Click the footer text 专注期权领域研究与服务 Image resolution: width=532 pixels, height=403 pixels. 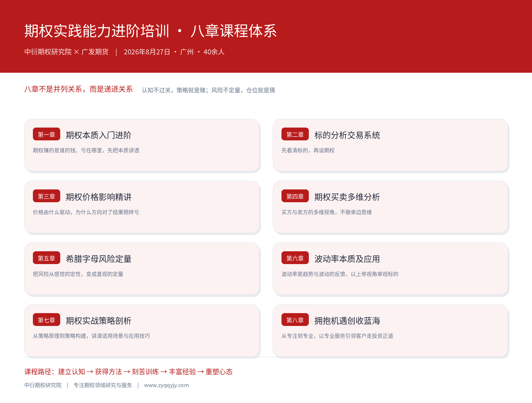click(103, 385)
